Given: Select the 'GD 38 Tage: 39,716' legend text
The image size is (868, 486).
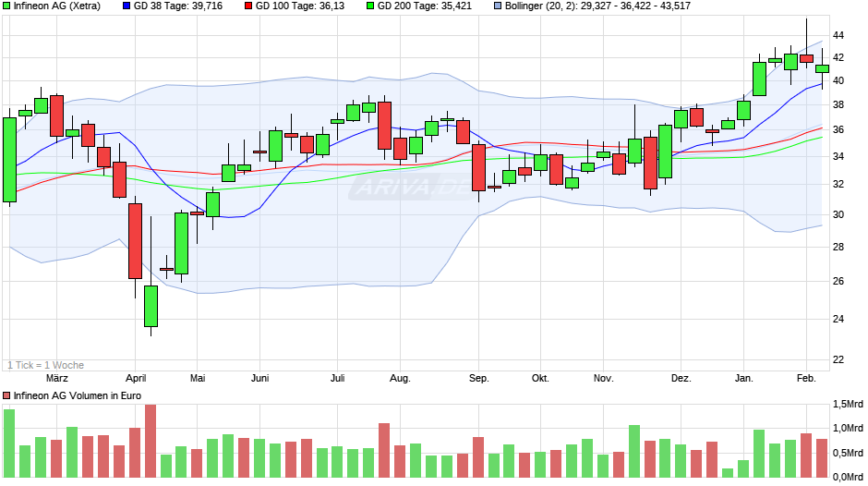Looking at the screenshot, I should (x=178, y=6).
